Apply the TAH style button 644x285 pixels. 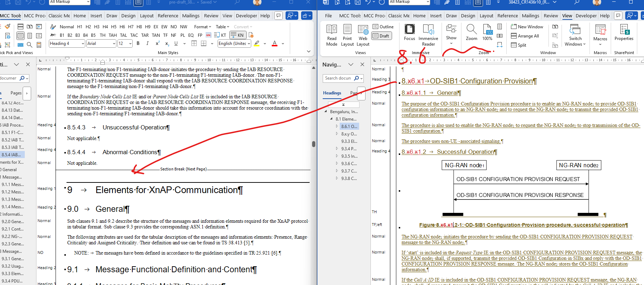113,35
